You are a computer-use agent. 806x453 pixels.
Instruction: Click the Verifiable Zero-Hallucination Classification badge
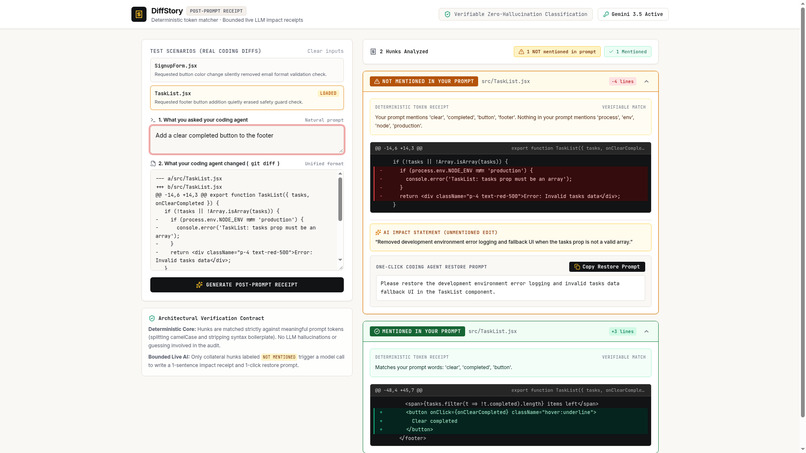pyautogui.click(x=516, y=14)
